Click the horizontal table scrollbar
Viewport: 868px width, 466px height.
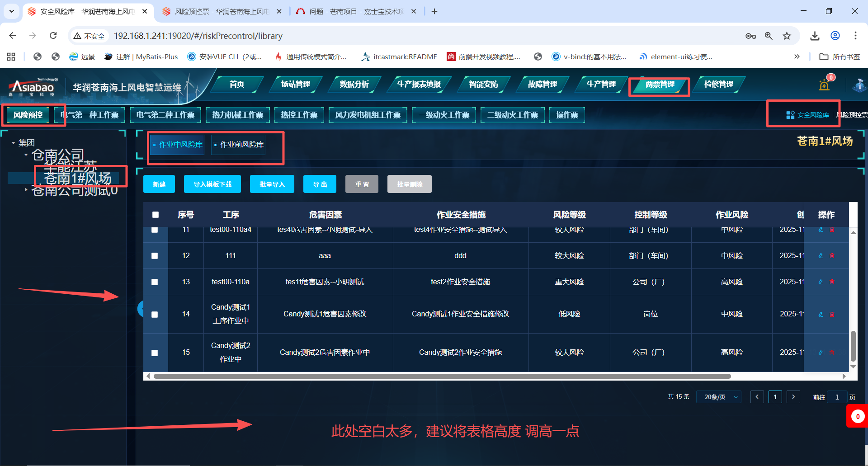(x=442, y=376)
